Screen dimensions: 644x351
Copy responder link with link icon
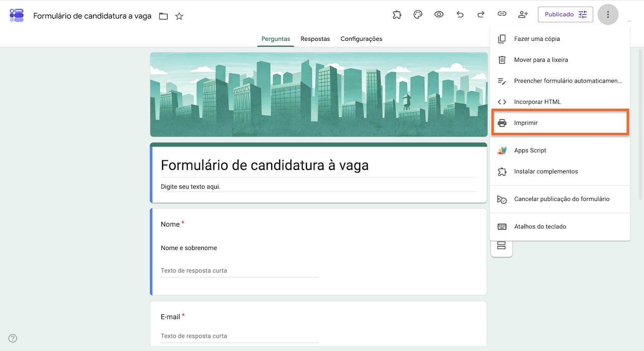(502, 15)
